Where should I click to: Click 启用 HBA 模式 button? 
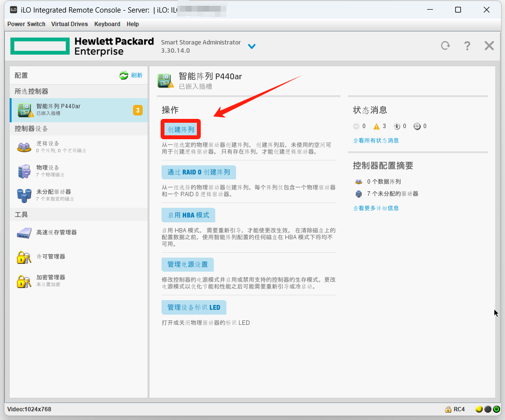coord(188,215)
